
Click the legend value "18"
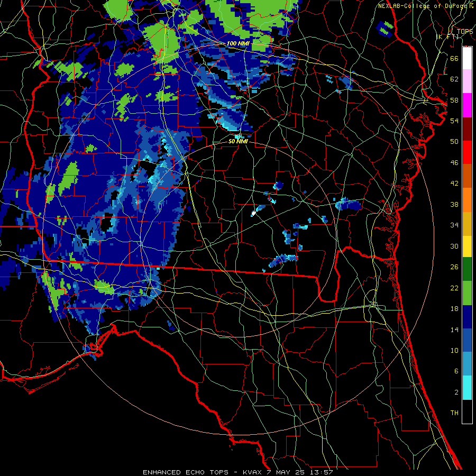[x=454, y=309]
